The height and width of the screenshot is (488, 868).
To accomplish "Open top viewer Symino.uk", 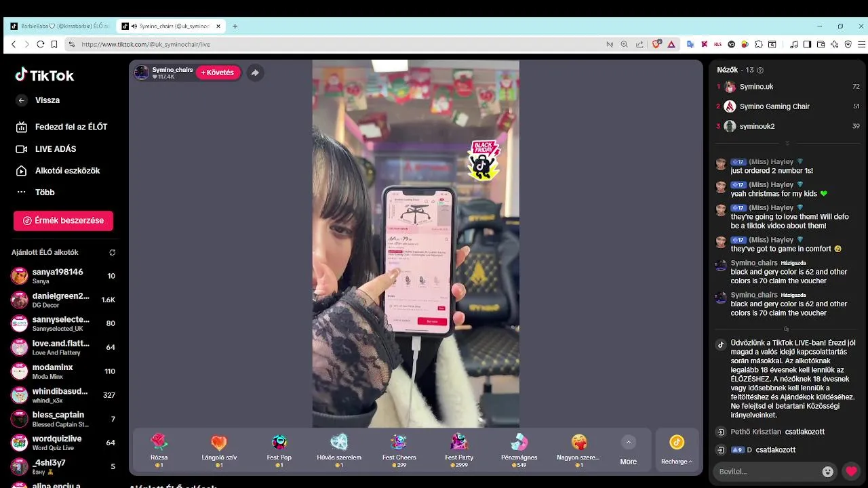I will [x=788, y=87].
